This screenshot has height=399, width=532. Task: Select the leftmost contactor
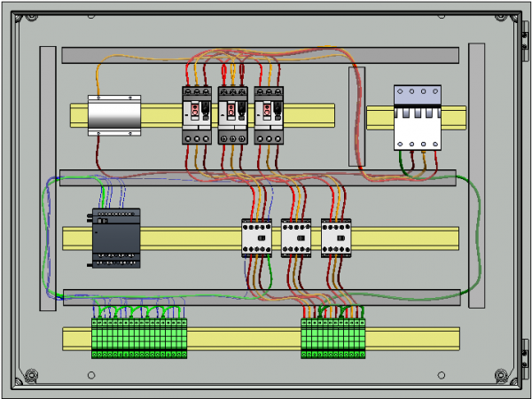(x=258, y=238)
